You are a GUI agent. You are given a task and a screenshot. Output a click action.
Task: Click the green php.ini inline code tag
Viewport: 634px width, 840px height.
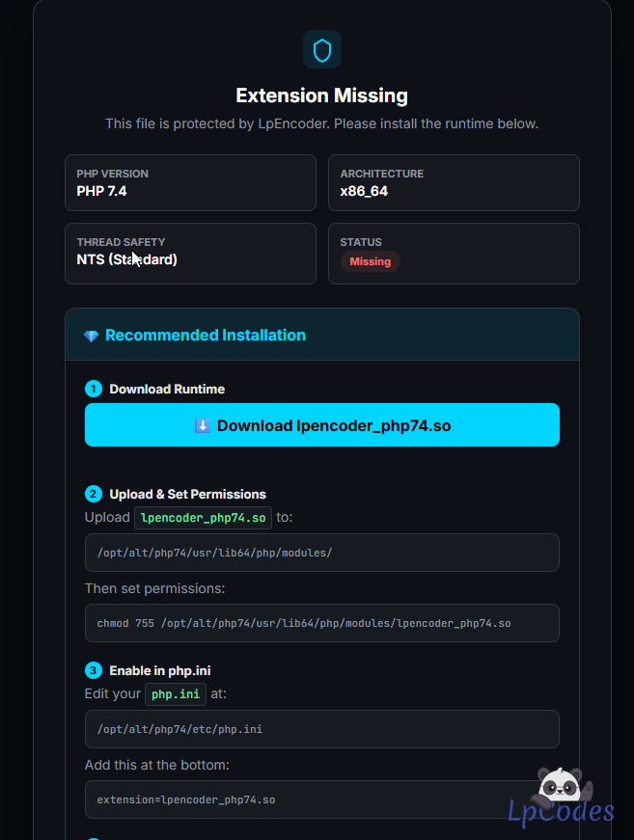[176, 693]
